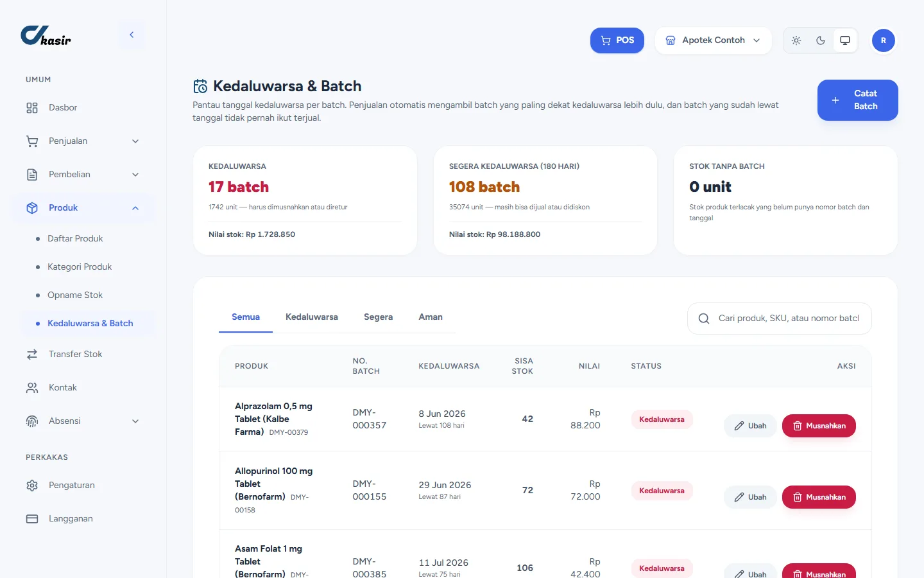The height and width of the screenshot is (578, 924).
Task: Click the Sisa Stok column header
Action: [x=523, y=366]
